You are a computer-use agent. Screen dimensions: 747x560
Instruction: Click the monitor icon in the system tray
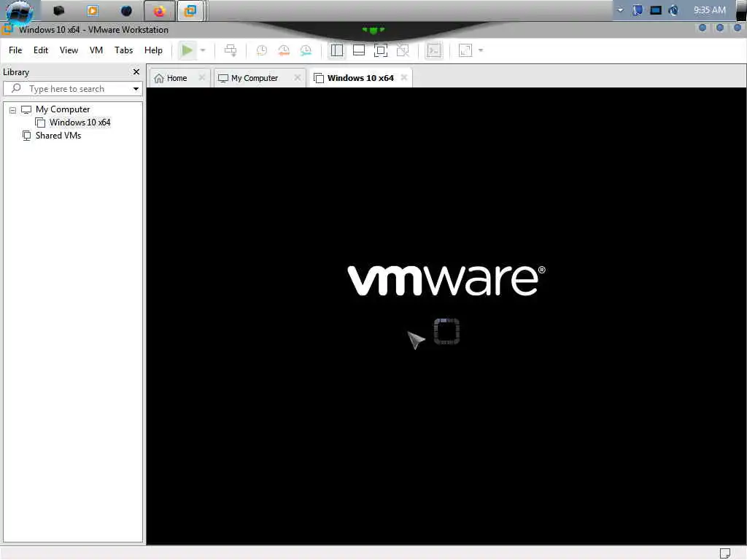pos(656,10)
